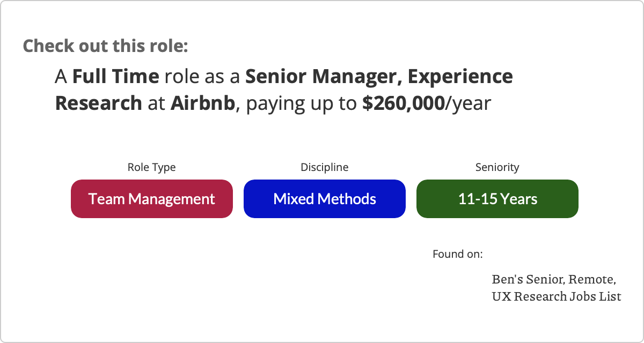Click the red Team Management pill
Viewport: 644px width, 343px height.
click(x=151, y=199)
